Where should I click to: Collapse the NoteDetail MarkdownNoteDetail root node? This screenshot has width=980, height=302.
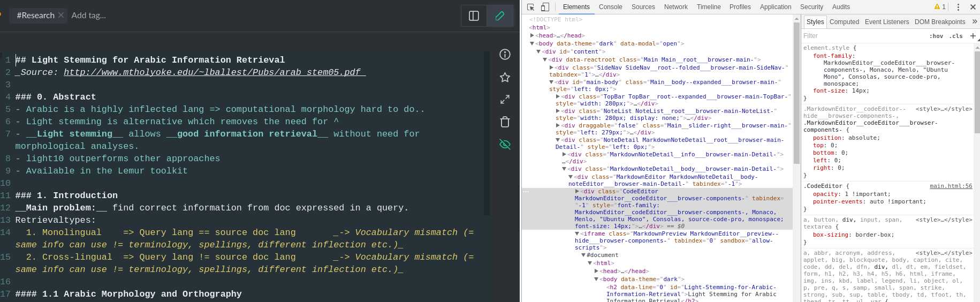click(558, 140)
